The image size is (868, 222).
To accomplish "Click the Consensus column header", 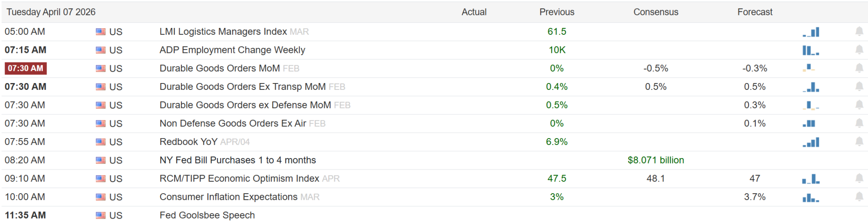I will pyautogui.click(x=656, y=12).
